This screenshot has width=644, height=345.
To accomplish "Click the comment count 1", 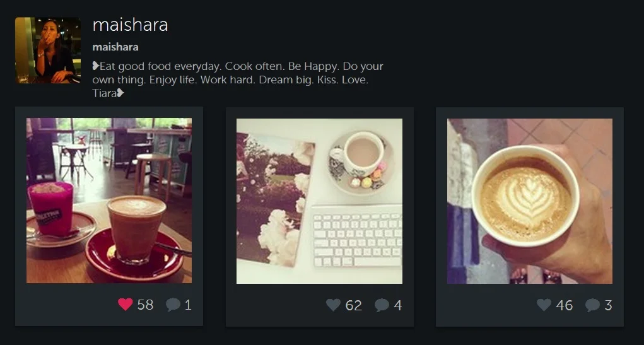I will point(188,305).
